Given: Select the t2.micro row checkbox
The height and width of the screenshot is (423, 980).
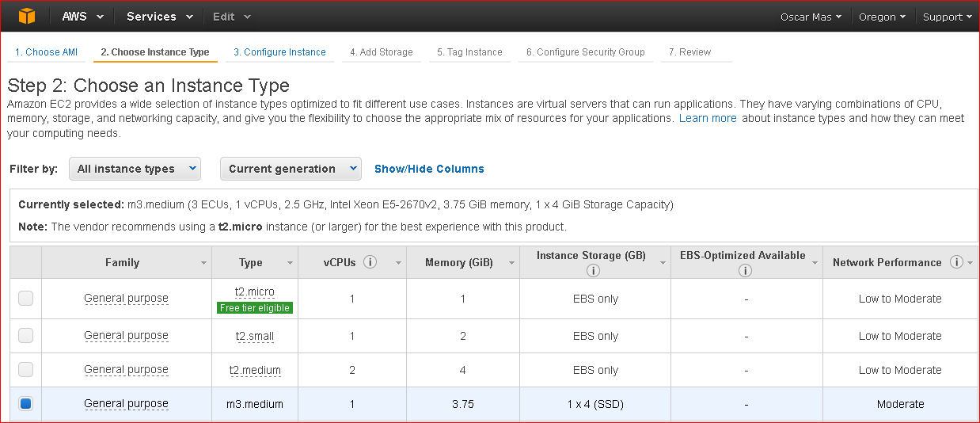Looking at the screenshot, I should [26, 299].
